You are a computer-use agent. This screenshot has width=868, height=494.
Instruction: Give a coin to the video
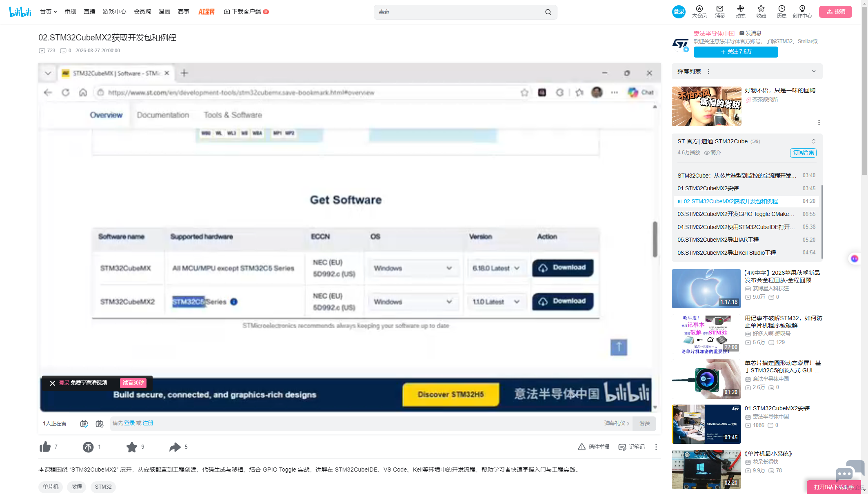(x=88, y=447)
